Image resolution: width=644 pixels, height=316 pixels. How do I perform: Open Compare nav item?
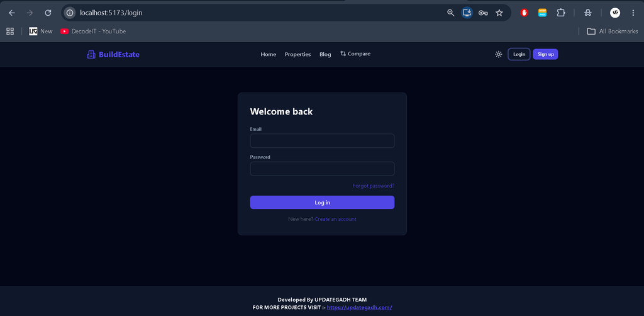point(355,54)
